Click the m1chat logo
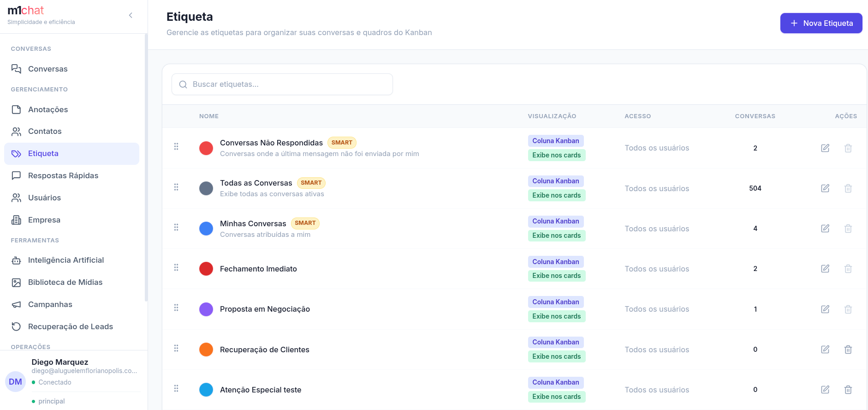868x410 pixels. coord(26,11)
